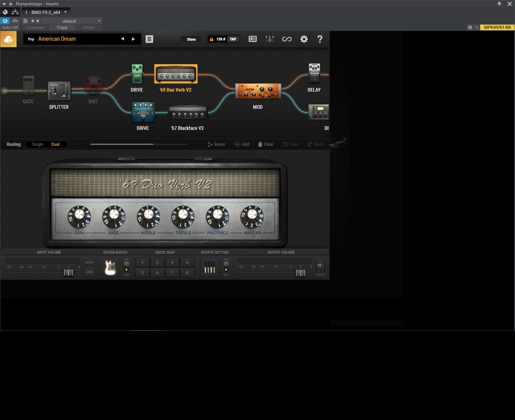Open the Guitar Match guitar icon
The width and height of the screenshot is (515, 420).
110,267
